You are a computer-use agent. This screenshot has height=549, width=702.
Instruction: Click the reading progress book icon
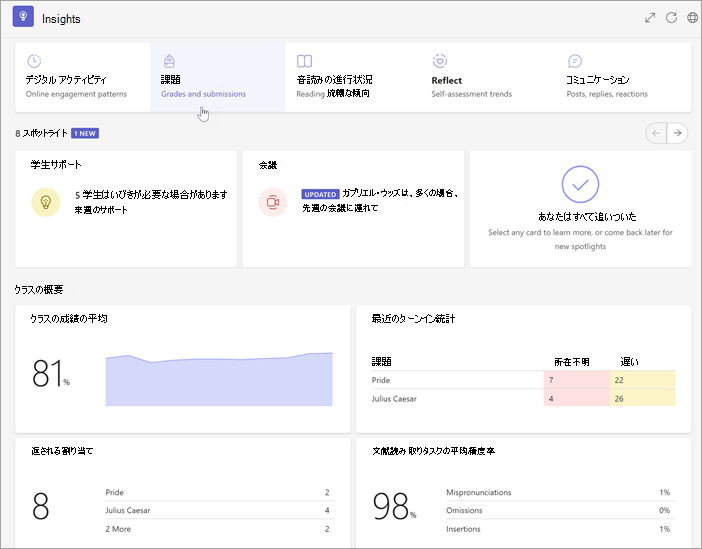pyautogui.click(x=304, y=60)
